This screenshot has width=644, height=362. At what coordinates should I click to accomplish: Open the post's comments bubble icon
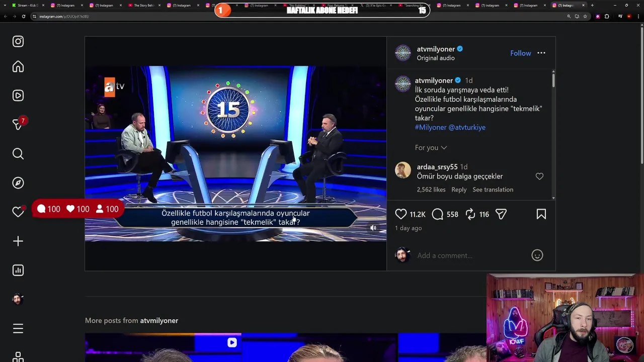pos(438,214)
